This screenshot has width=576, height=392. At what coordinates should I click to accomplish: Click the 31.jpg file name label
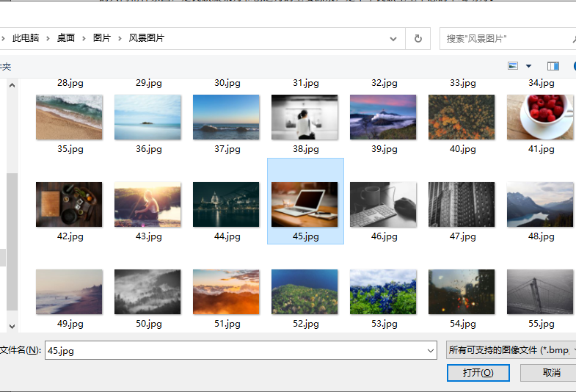306,83
